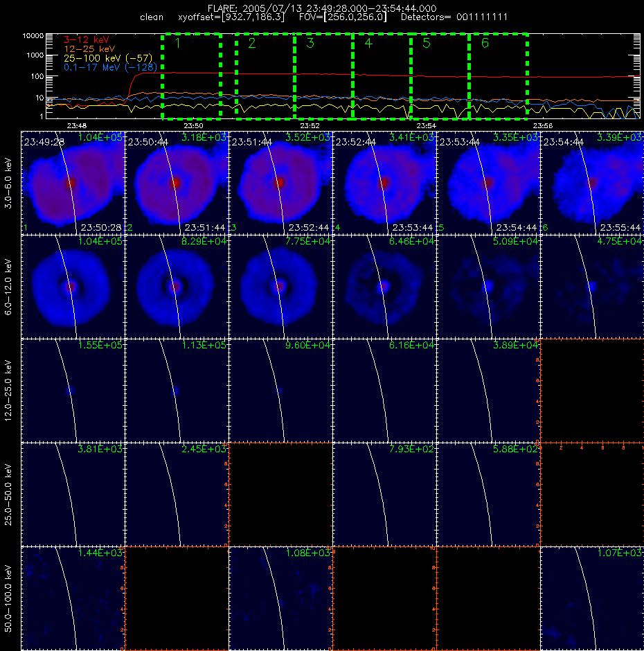Open the 3-6 keV image labeled 3.18E+03

[x=177, y=183]
